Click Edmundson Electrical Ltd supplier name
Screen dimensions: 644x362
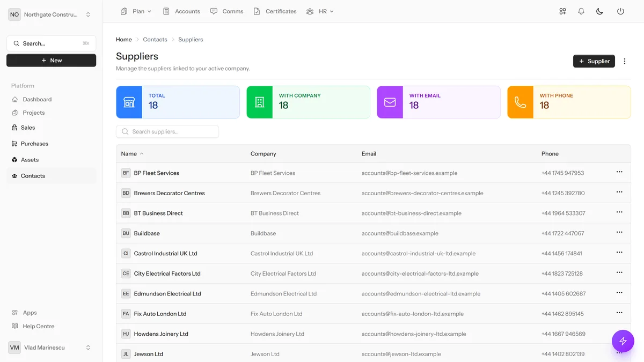pyautogui.click(x=167, y=293)
